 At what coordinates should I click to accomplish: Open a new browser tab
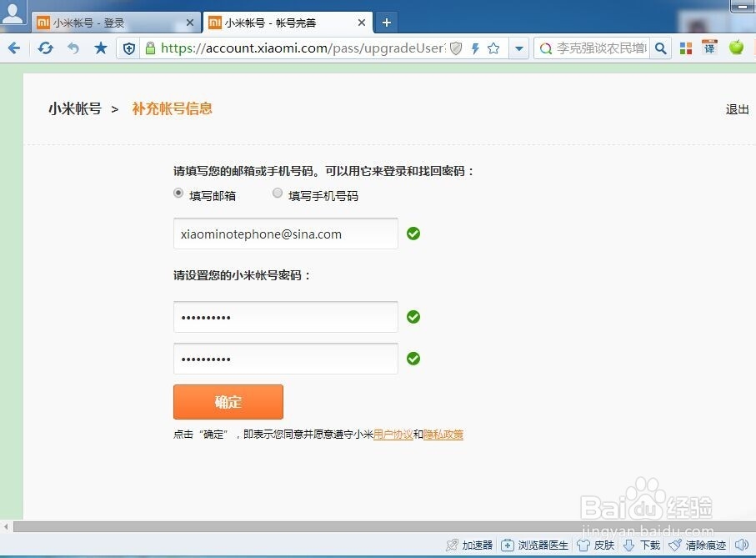pos(386,23)
